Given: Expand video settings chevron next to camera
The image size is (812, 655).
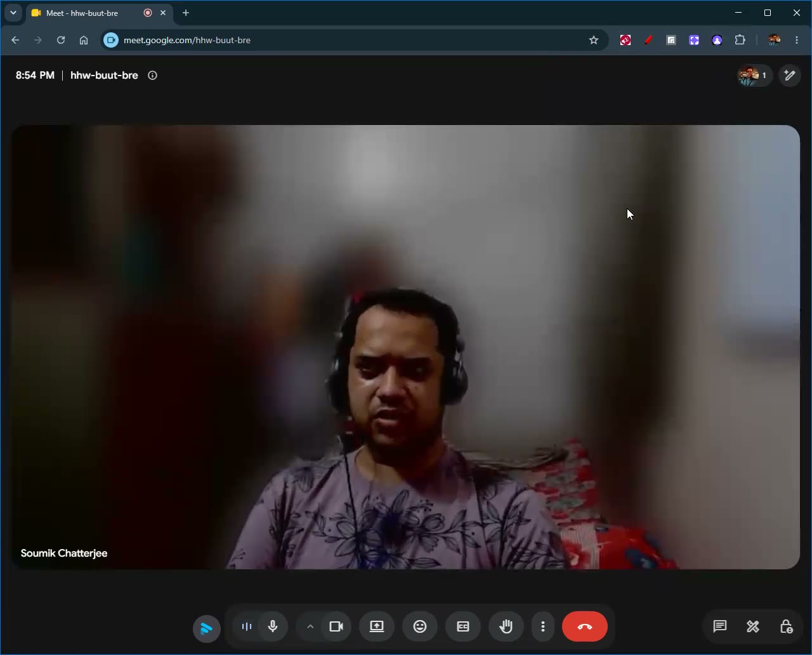Looking at the screenshot, I should 310,626.
